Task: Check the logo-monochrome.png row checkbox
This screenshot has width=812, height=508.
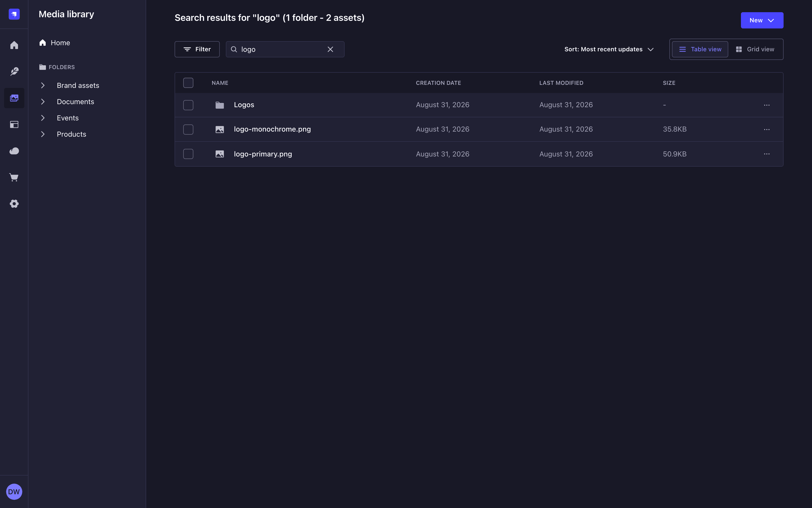Action: point(188,129)
